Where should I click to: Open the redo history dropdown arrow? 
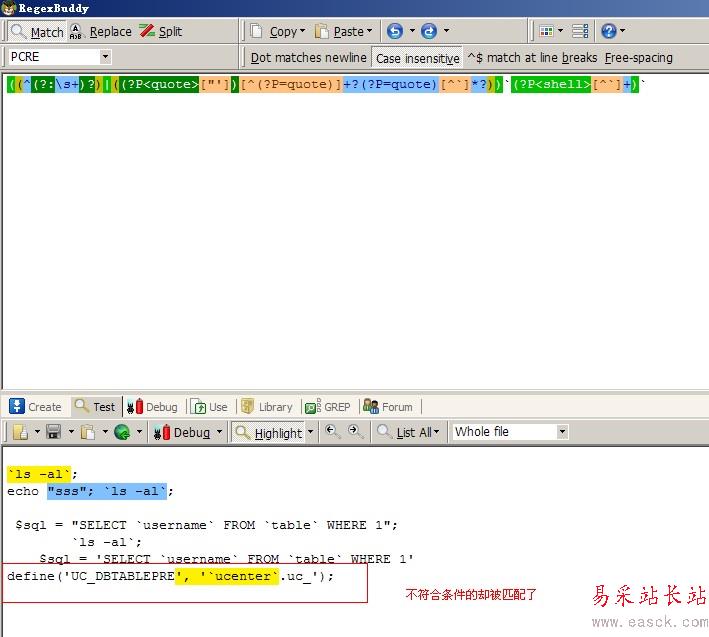pos(446,31)
